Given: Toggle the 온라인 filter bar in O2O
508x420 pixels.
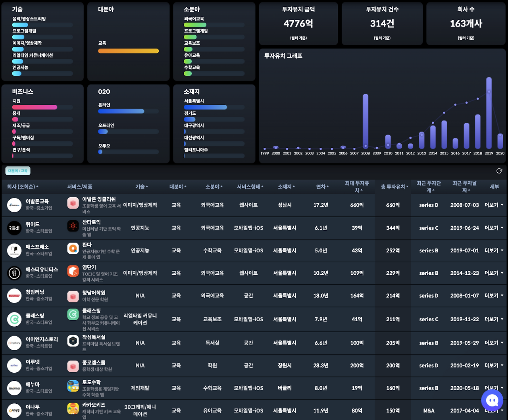Looking at the screenshot, I should (x=121, y=111).
